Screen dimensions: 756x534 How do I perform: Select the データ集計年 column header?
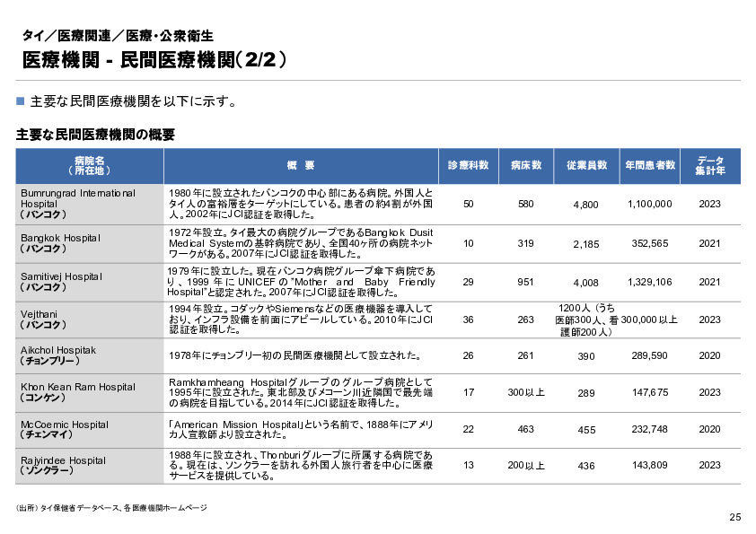pos(710,165)
